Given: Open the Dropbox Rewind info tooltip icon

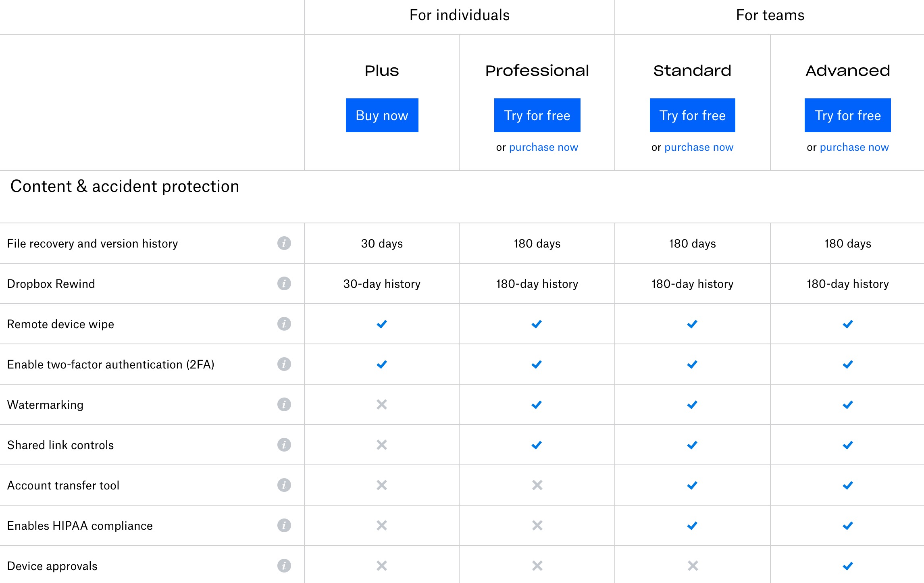Looking at the screenshot, I should click(284, 283).
